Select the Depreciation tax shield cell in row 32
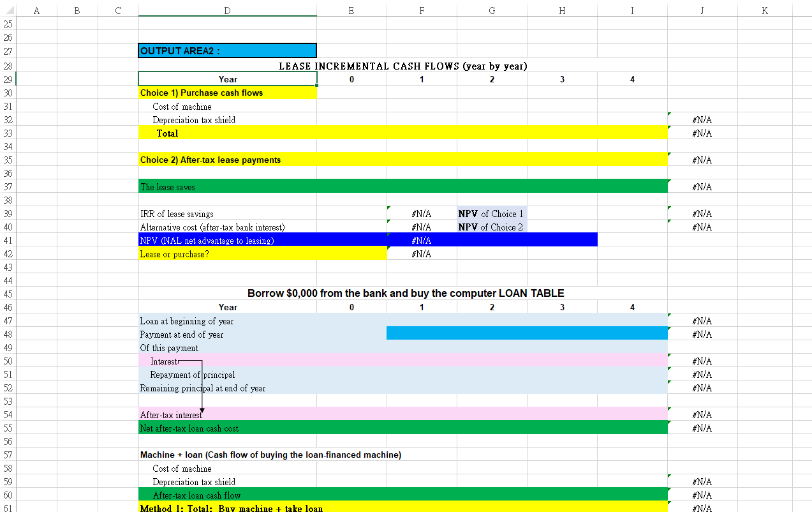Image resolution: width=812 pixels, height=512 pixels. coord(228,120)
